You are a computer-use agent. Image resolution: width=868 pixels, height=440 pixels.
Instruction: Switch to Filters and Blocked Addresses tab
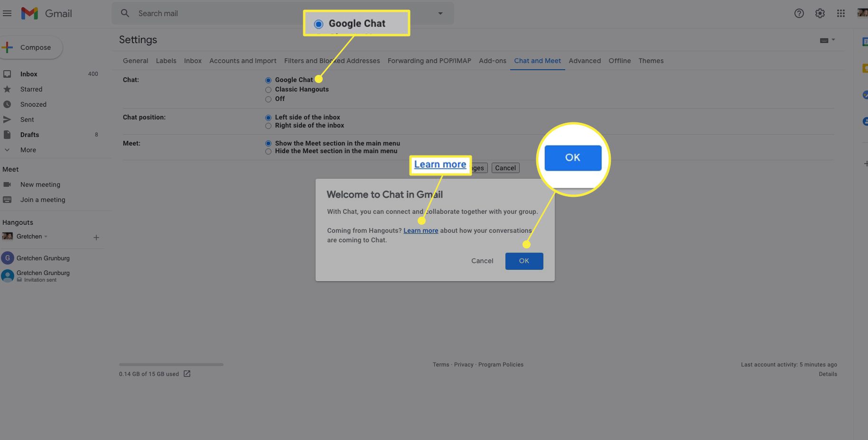(332, 61)
